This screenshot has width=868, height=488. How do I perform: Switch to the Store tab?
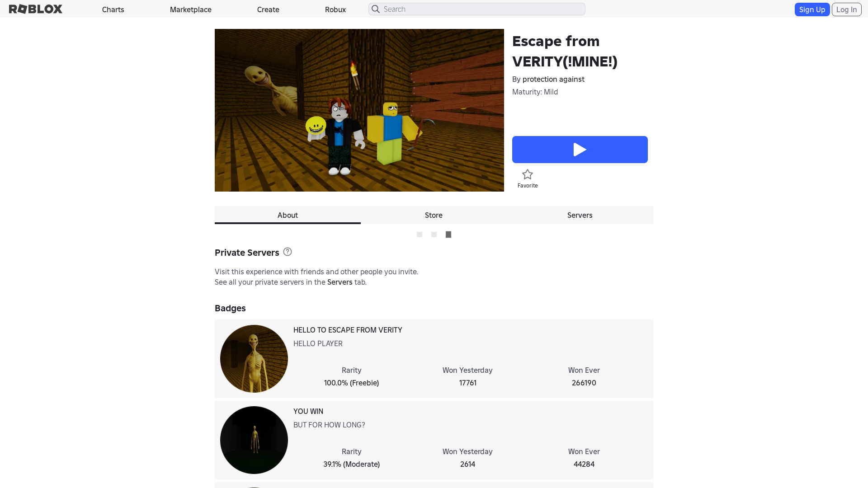click(434, 215)
